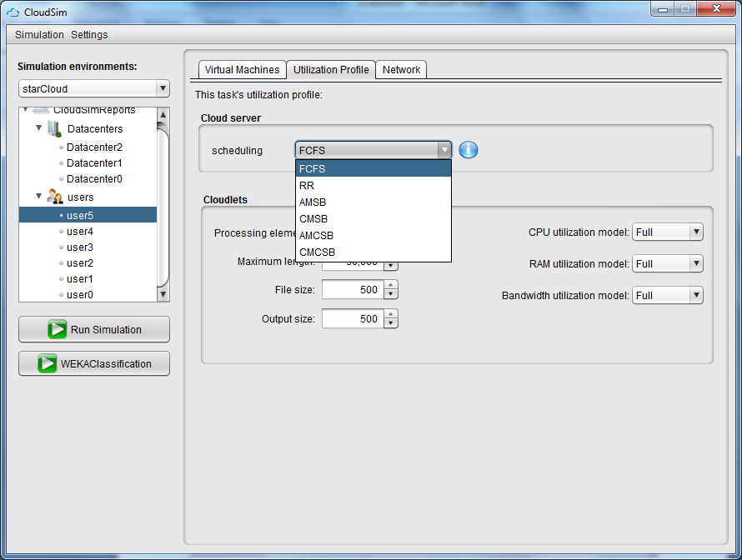Select user5 in the tree
This screenshot has height=560, width=742.
click(x=88, y=215)
